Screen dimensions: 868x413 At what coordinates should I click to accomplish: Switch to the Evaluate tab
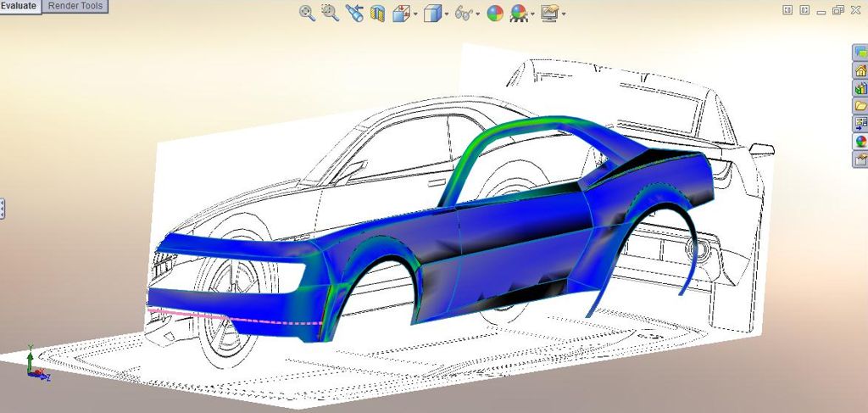click(18, 6)
